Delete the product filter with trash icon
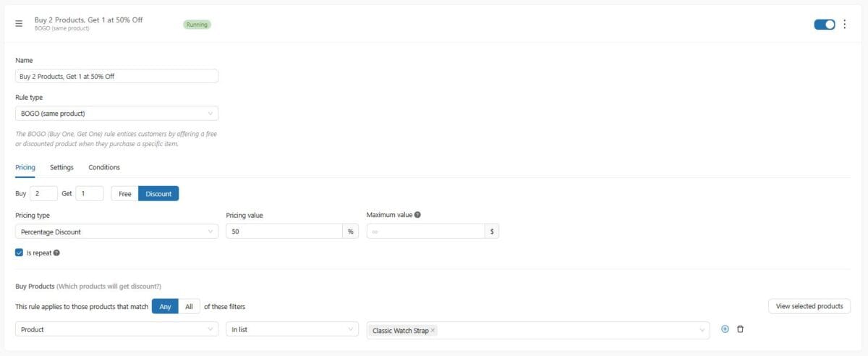This screenshot has height=356, width=868. click(x=740, y=329)
